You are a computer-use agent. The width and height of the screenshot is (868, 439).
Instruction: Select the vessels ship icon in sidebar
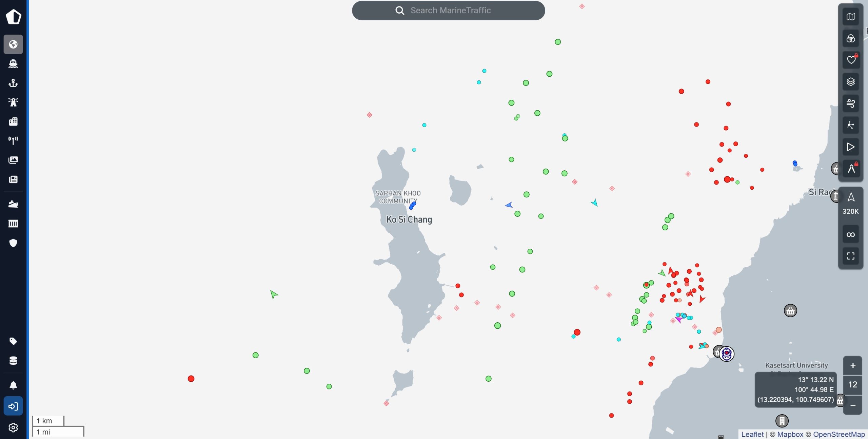13,63
